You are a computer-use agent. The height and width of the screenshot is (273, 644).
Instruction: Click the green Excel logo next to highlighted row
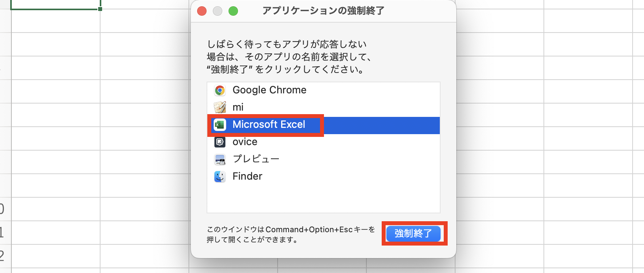pyautogui.click(x=220, y=125)
